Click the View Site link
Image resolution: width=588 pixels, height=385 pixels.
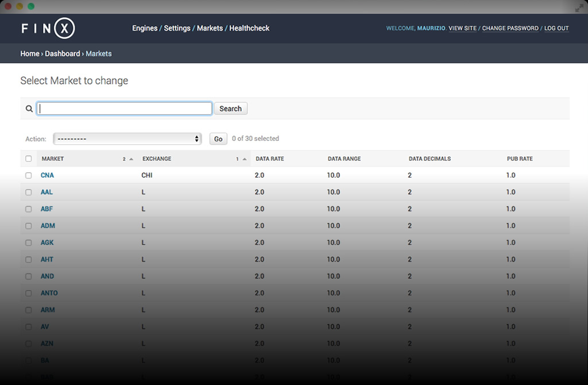[462, 28]
